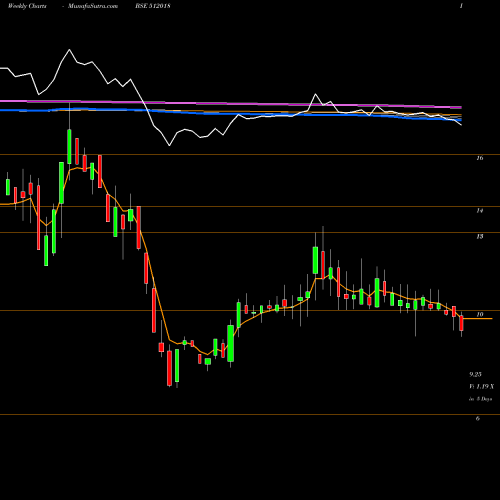Click the price axis label '16'

(x=480, y=158)
